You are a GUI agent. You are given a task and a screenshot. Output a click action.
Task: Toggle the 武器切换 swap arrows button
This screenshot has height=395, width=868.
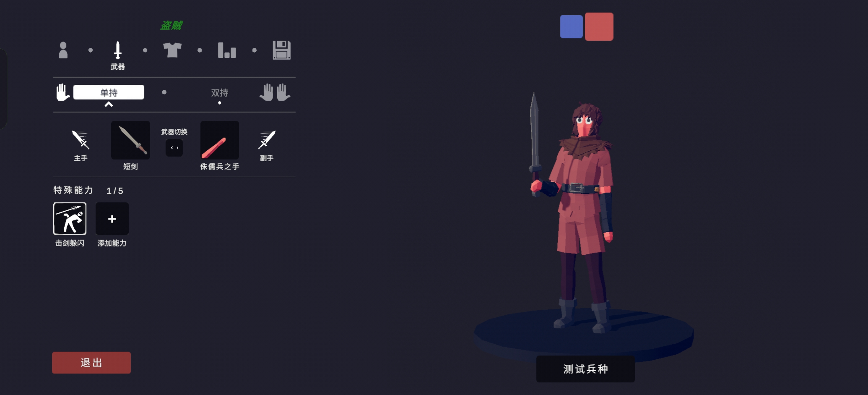click(174, 148)
